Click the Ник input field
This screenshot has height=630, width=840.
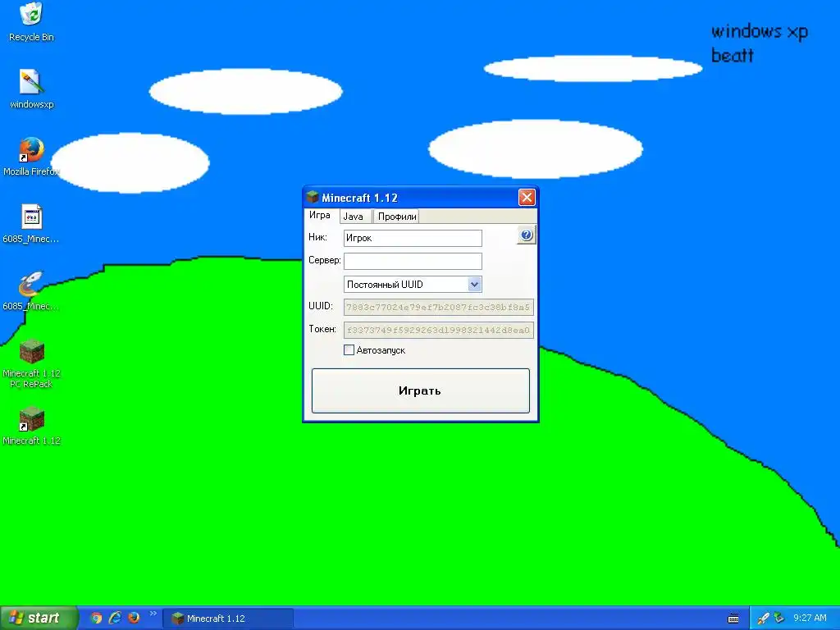tap(413, 238)
